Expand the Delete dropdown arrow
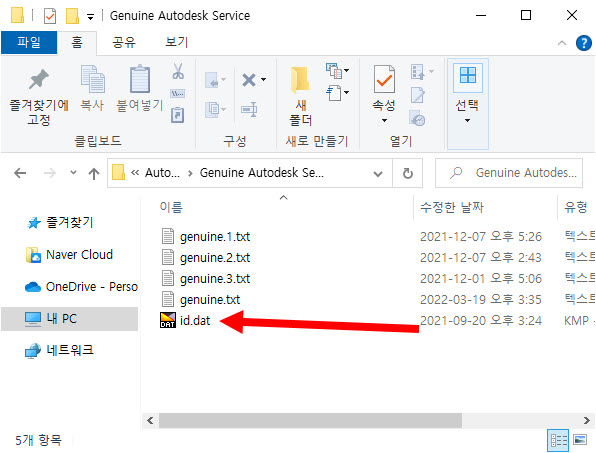This screenshot has height=453, width=596. pos(263,79)
